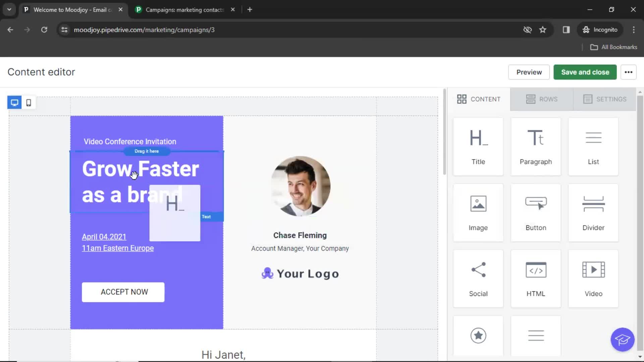Click the tracking protection eye icon

click(x=527, y=30)
